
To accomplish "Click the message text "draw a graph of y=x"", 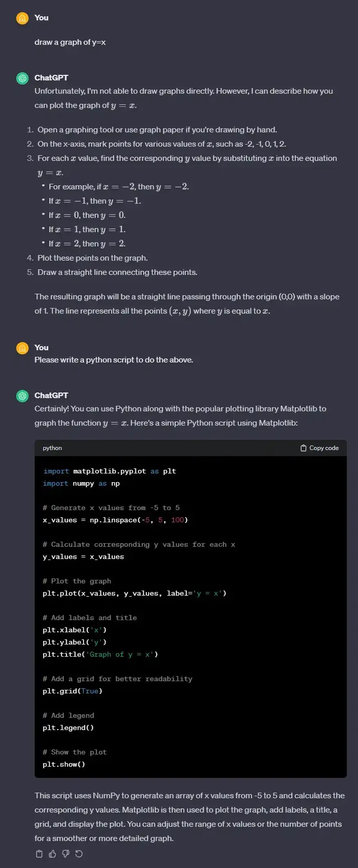I will pos(70,42).
